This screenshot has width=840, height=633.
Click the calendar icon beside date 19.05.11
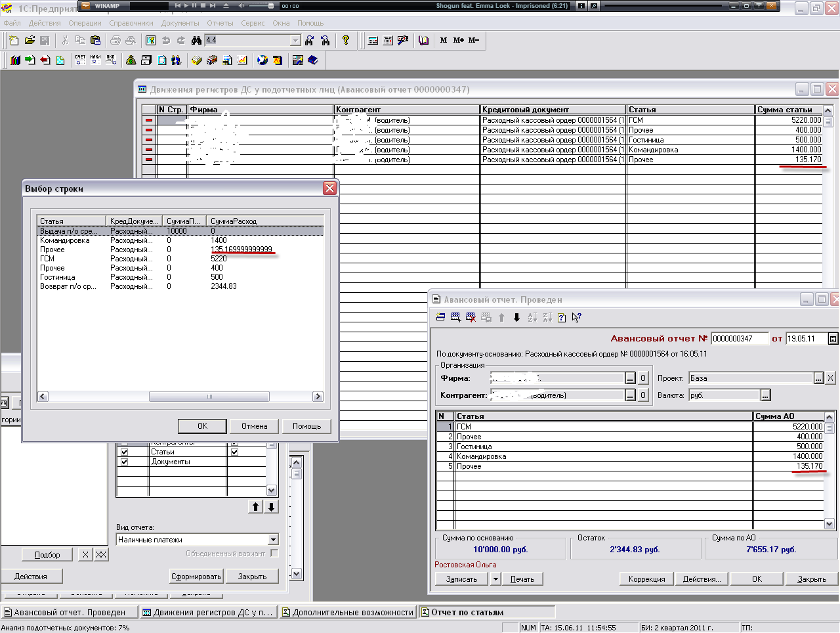[833, 339]
